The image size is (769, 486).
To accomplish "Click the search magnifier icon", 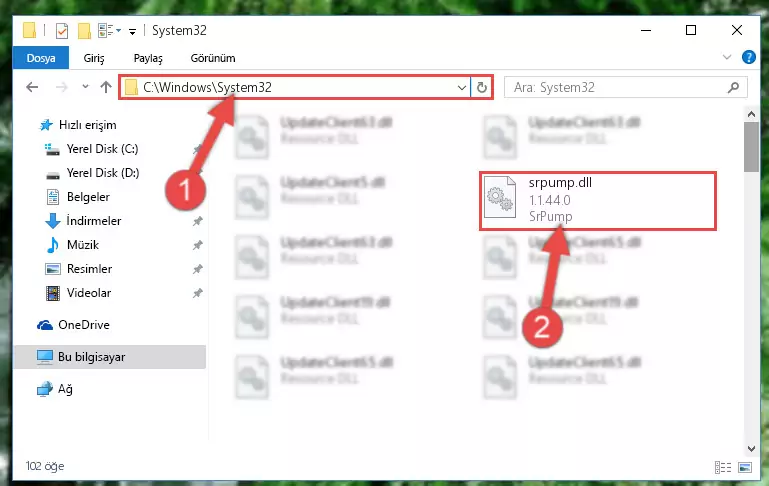I will click(734, 87).
